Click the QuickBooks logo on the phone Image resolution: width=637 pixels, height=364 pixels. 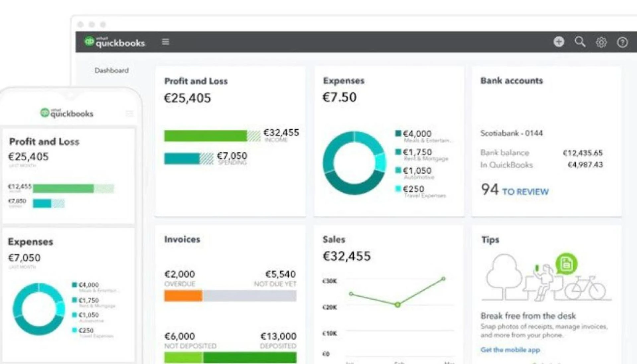click(67, 113)
